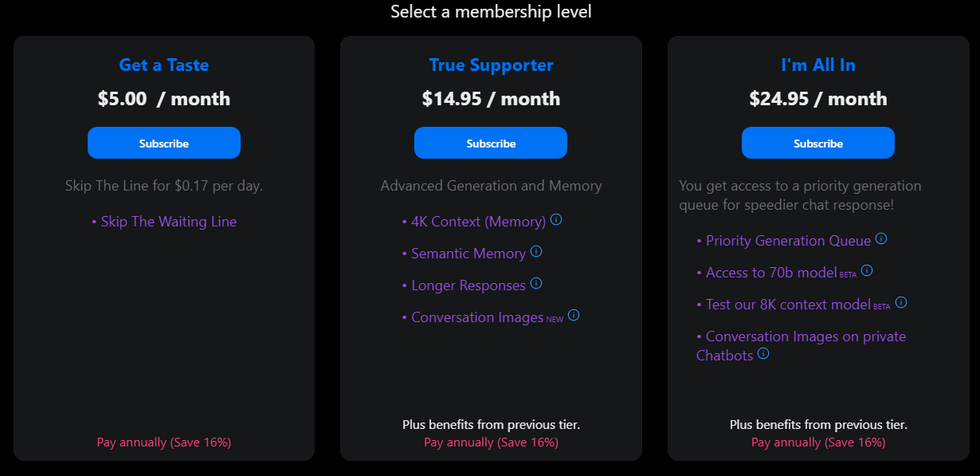980x476 pixels.
Task: Click the Skip The Waiting Line feature
Action: (169, 221)
